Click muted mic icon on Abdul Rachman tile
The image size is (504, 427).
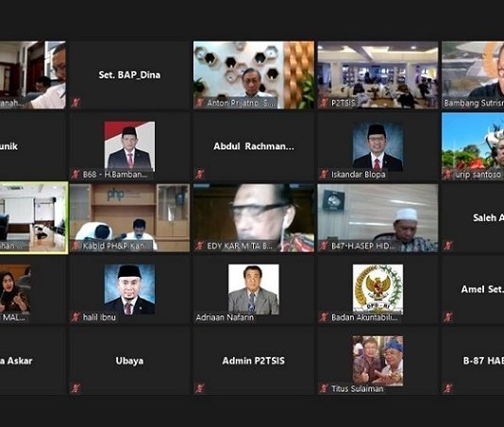199,174
